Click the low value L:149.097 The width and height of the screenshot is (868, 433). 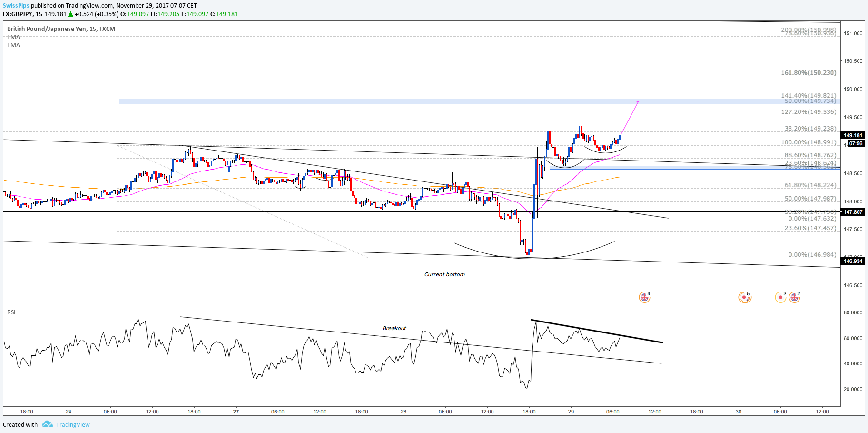(195, 14)
